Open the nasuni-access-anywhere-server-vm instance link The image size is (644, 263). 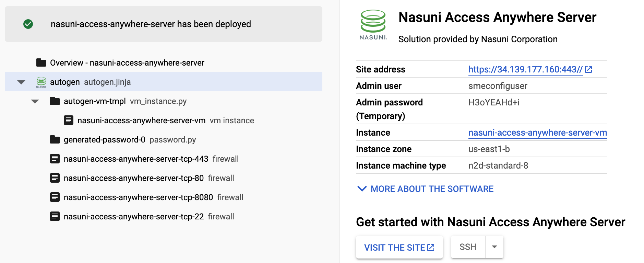[x=537, y=133]
